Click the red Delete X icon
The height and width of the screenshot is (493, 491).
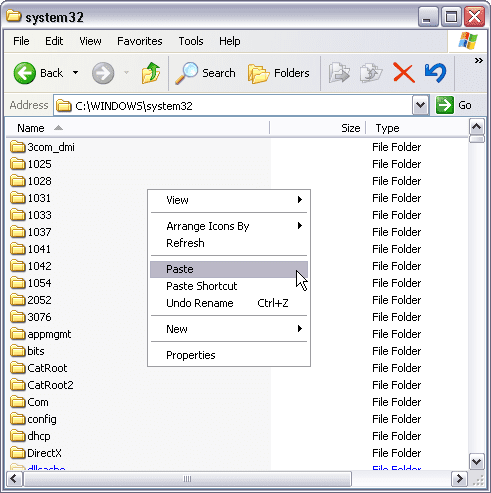(404, 73)
